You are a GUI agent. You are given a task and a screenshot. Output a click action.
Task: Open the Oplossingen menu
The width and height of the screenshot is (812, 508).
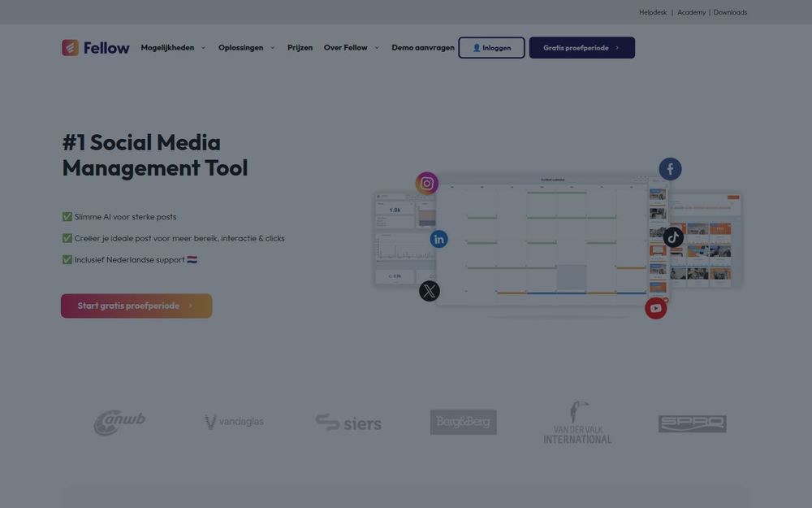(241, 48)
